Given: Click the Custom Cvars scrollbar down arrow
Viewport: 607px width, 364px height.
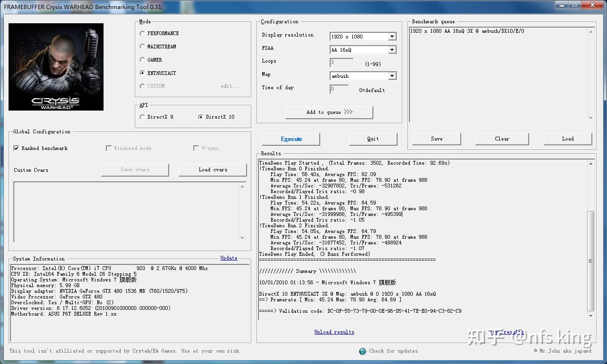Looking at the screenshot, I should [242, 238].
